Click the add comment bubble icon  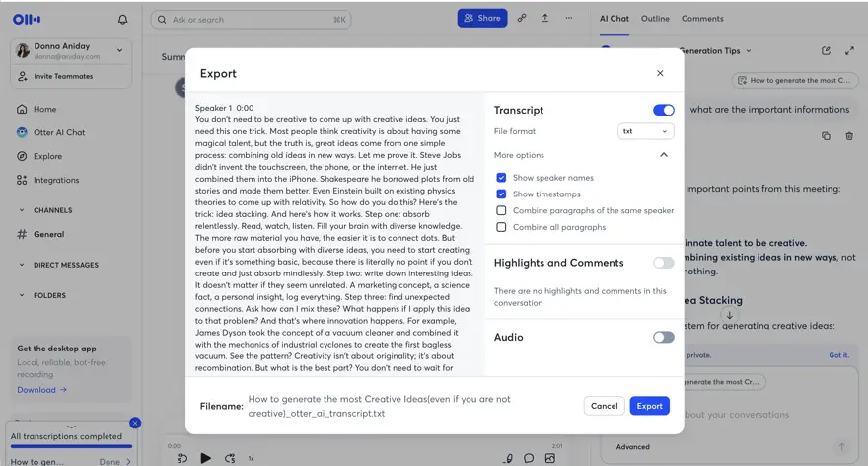529,458
